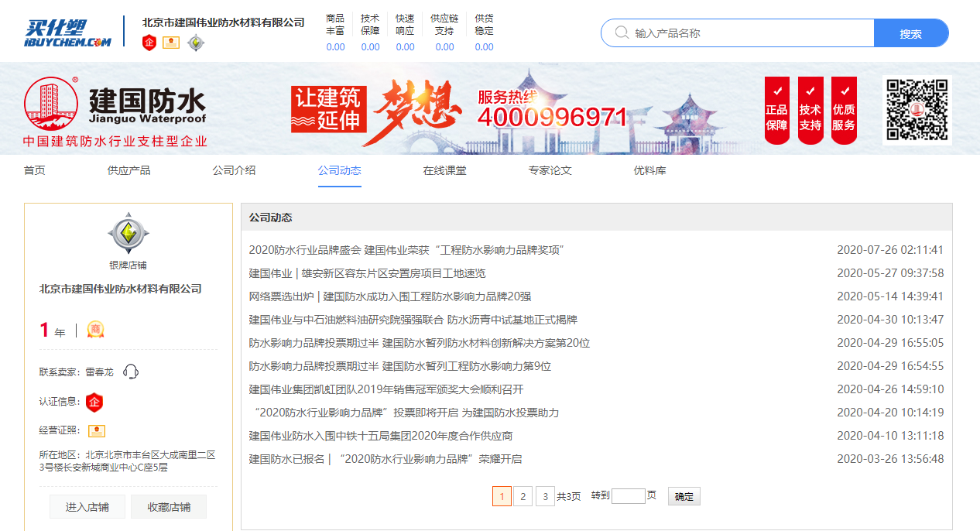
Task: Click the QR code in the banner
Action: tap(917, 110)
